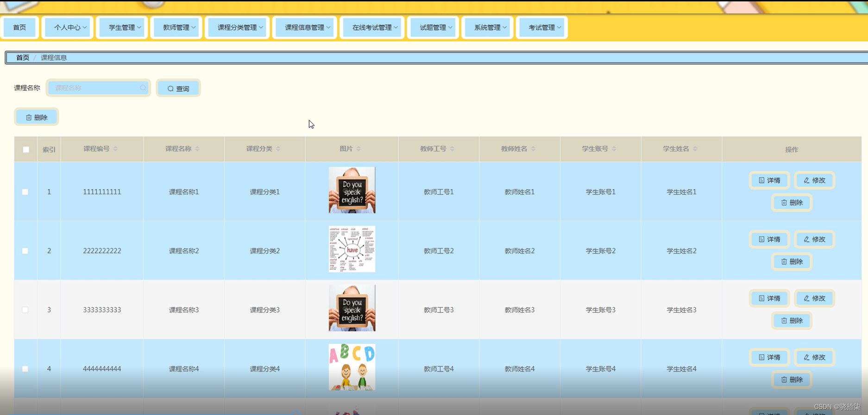Expand the 在线考试管理 dropdown menu
This screenshot has width=868, height=415.
(372, 28)
